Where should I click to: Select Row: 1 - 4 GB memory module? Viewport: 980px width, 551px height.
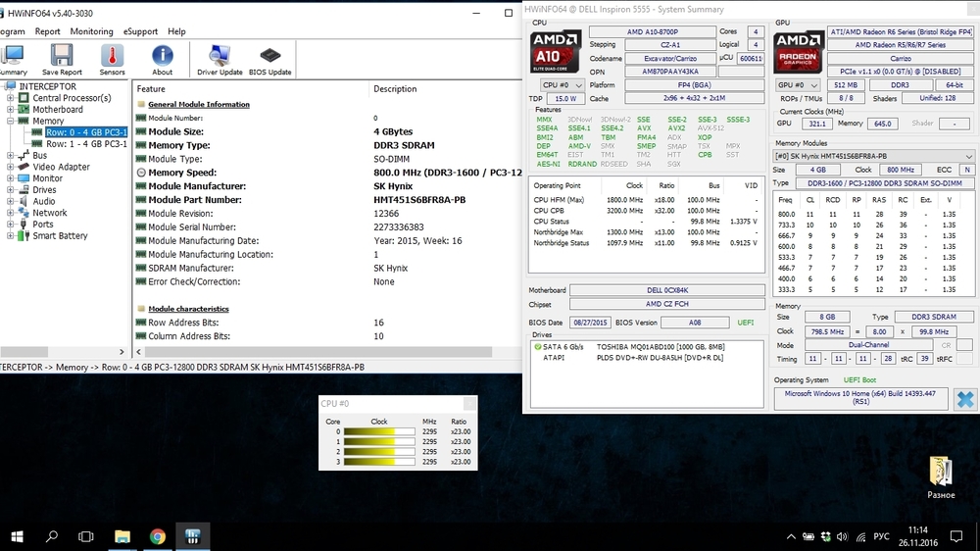coord(86,144)
